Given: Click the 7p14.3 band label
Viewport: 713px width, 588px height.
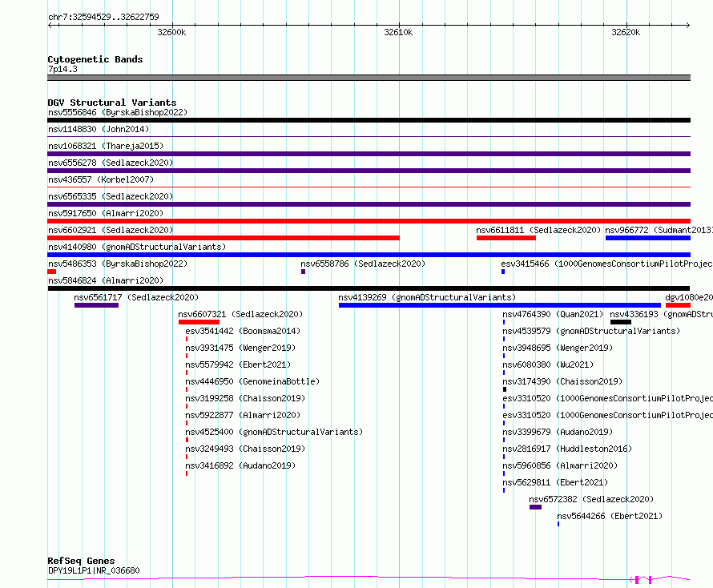Looking at the screenshot, I should [x=62, y=69].
